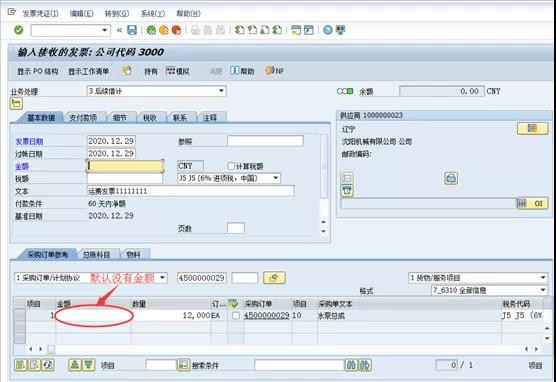Click the NF button
The image size is (556, 382).
click(275, 71)
